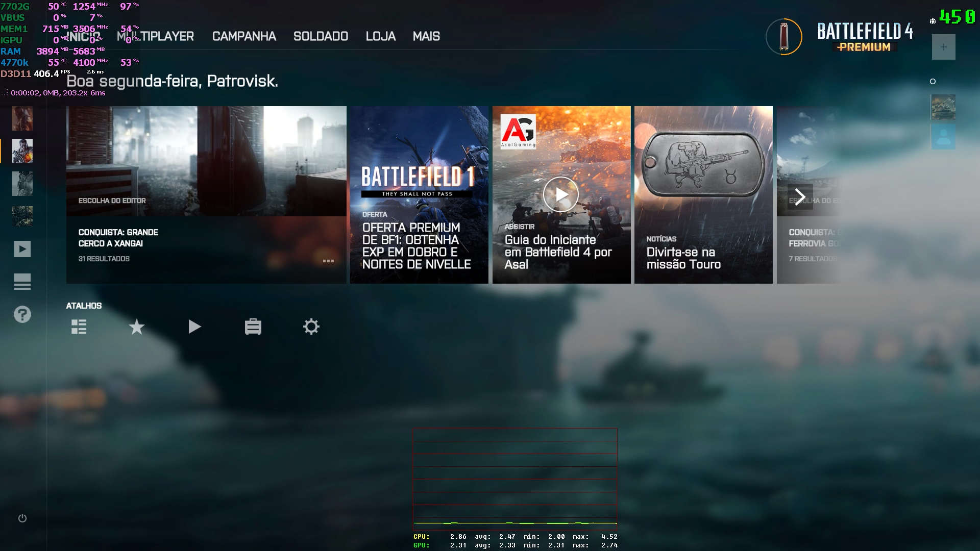980x551 pixels.
Task: Open the blue user profile icon
Action: (x=943, y=137)
